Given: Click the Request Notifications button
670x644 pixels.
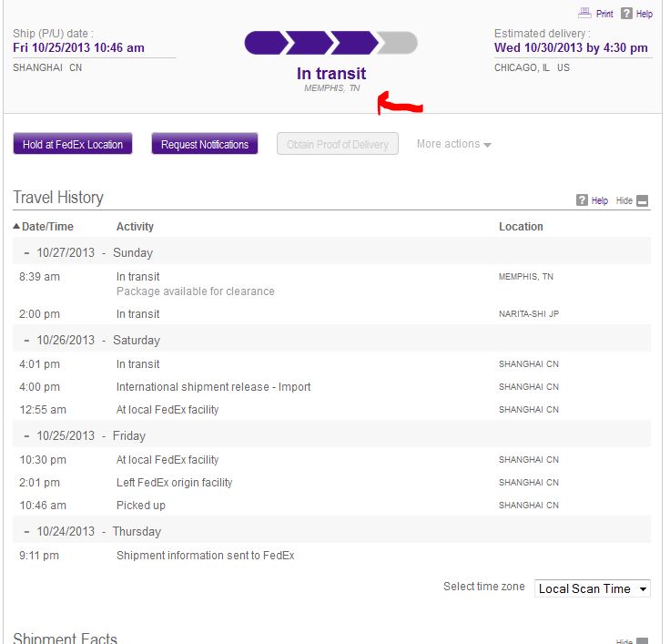Looking at the screenshot, I should tap(205, 144).
